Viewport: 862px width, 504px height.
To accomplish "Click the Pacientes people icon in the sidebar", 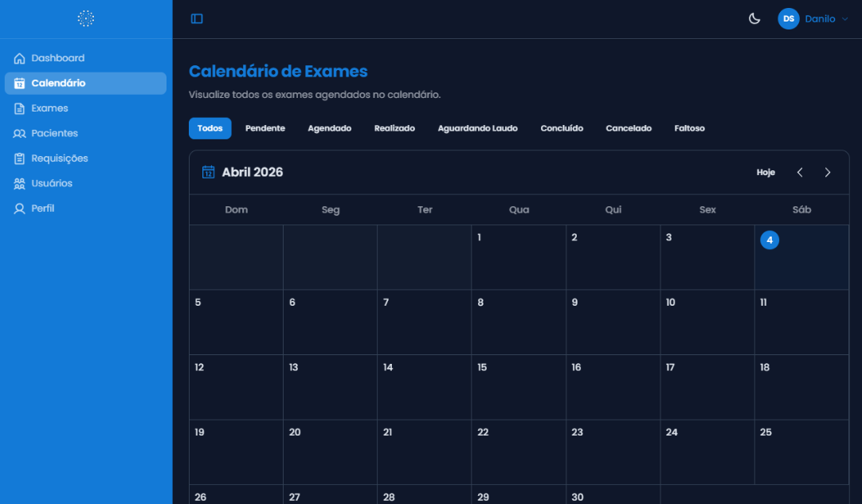I will click(19, 134).
